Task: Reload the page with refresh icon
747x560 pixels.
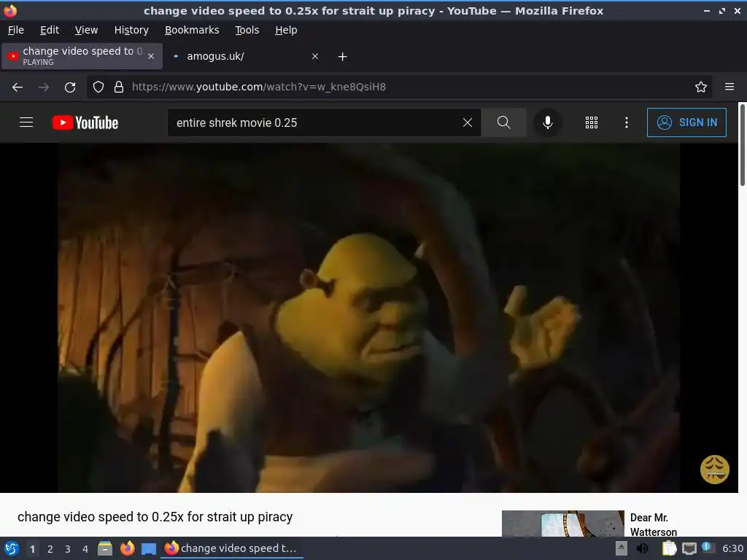Action: click(70, 87)
